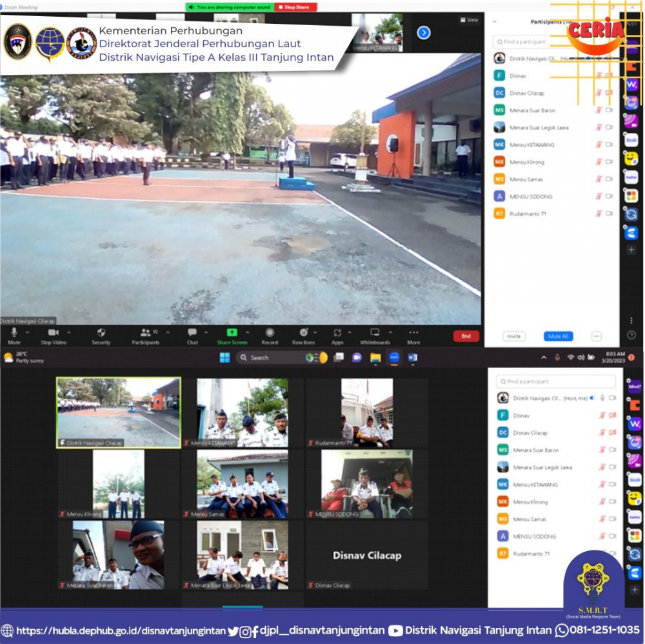Click the Wi-Fi icon in system tray
Screen dimensions: 645x644
571,357
